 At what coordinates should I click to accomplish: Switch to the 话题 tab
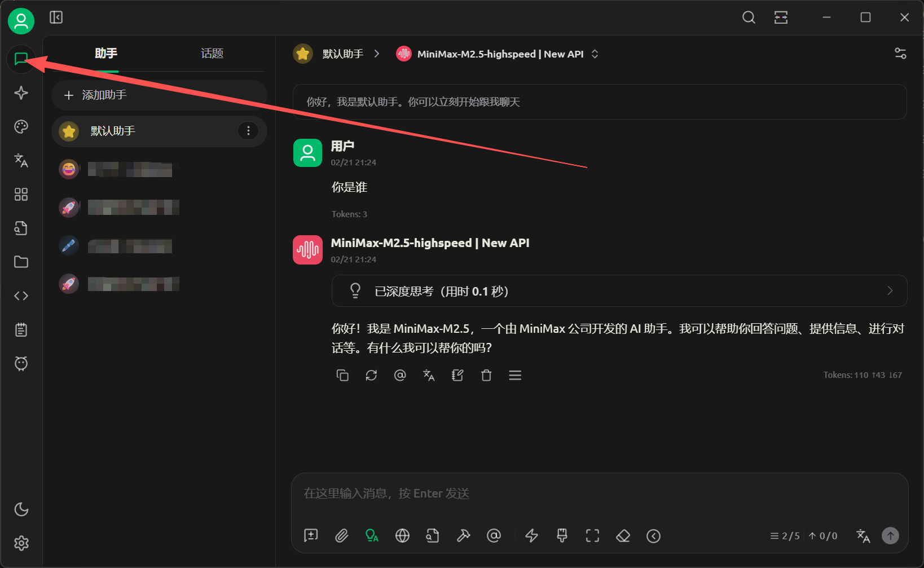212,54
